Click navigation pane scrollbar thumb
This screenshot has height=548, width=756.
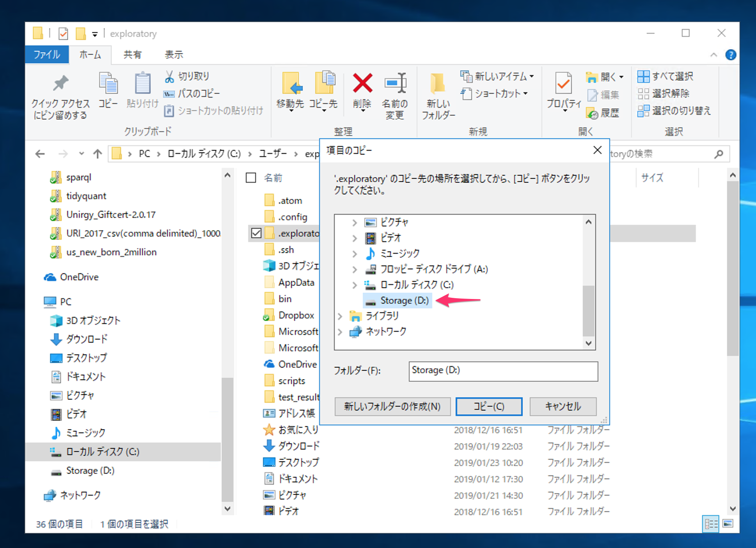227,439
